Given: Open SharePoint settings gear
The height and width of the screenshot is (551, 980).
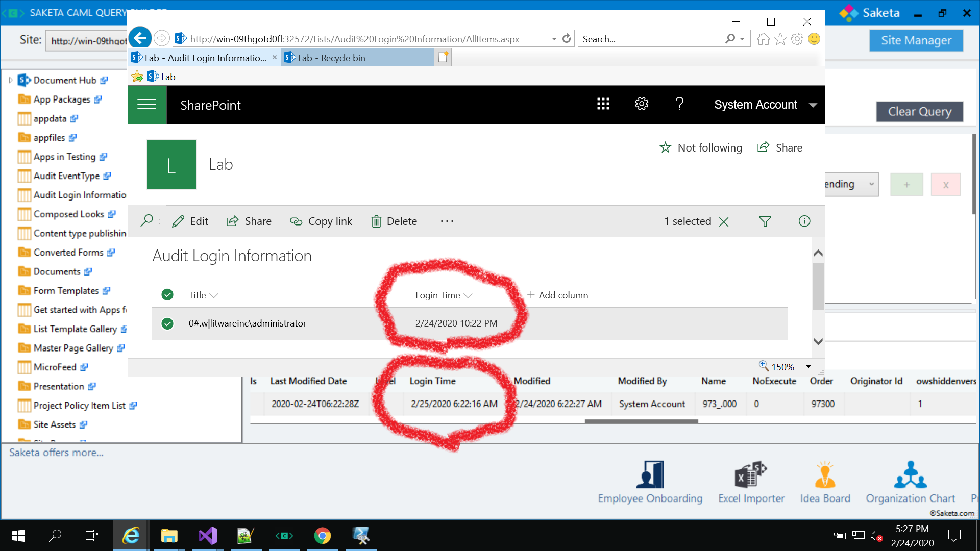Looking at the screenshot, I should coord(641,104).
